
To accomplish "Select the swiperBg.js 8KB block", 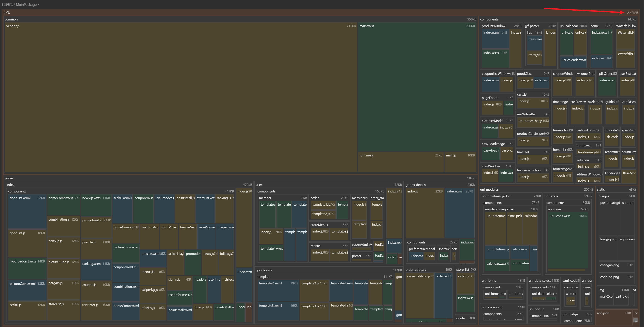I will point(153,294).
